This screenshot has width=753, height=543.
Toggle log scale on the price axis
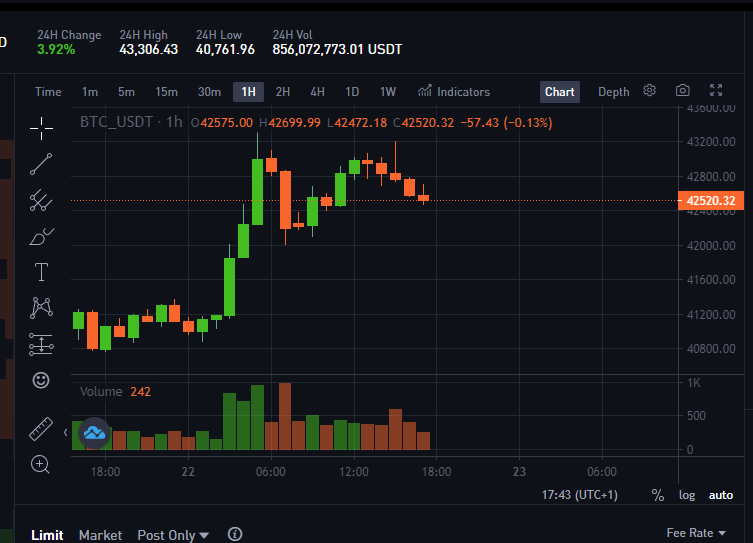[687, 495]
